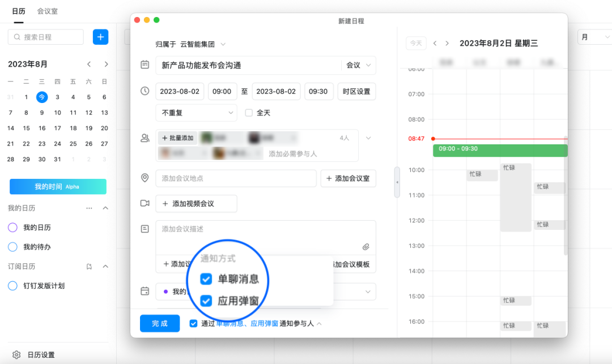Toggle the notify participants checkbox
Viewport: 612px width, 364px height.
(x=193, y=323)
